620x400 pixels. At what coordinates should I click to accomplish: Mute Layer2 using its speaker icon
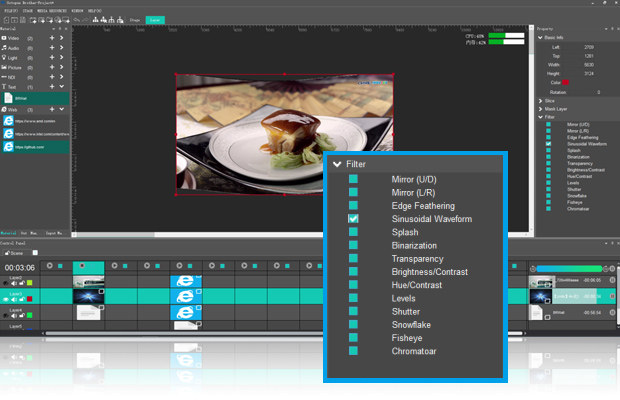click(14, 283)
